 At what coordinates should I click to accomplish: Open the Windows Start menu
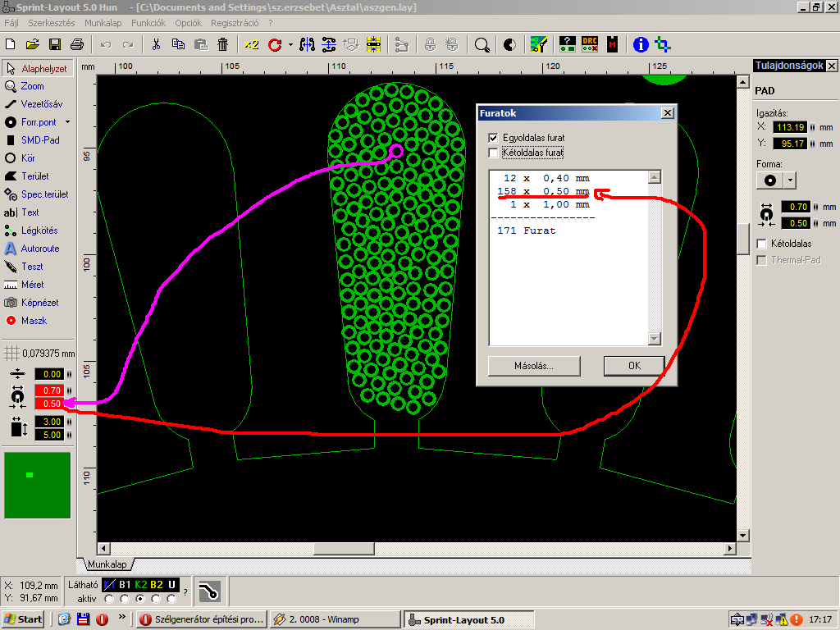24,619
